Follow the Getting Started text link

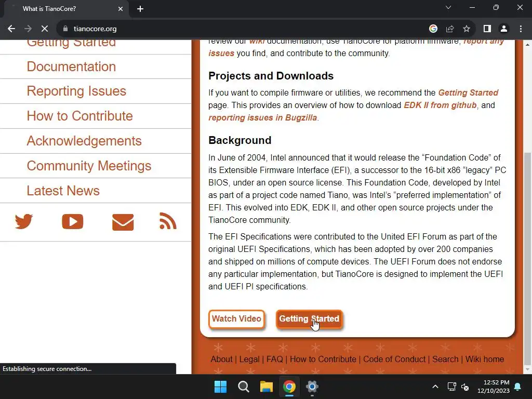tap(468, 92)
